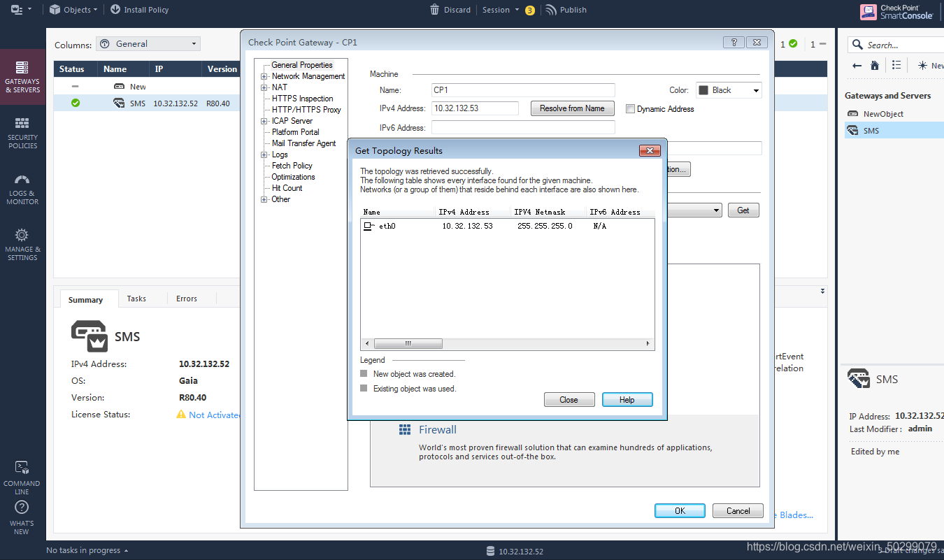The height and width of the screenshot is (560, 944).
Task: Switch to the Errors tab
Action: [187, 299]
